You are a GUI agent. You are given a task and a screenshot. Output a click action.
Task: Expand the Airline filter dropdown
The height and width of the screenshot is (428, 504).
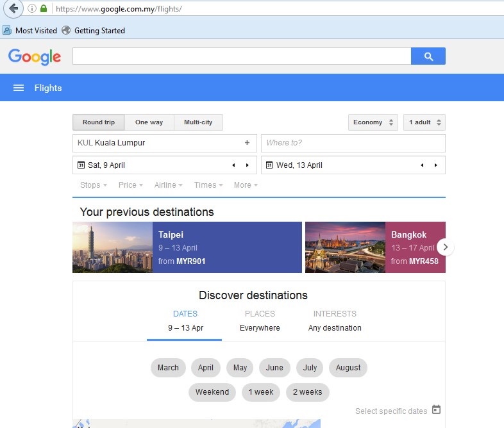(169, 185)
